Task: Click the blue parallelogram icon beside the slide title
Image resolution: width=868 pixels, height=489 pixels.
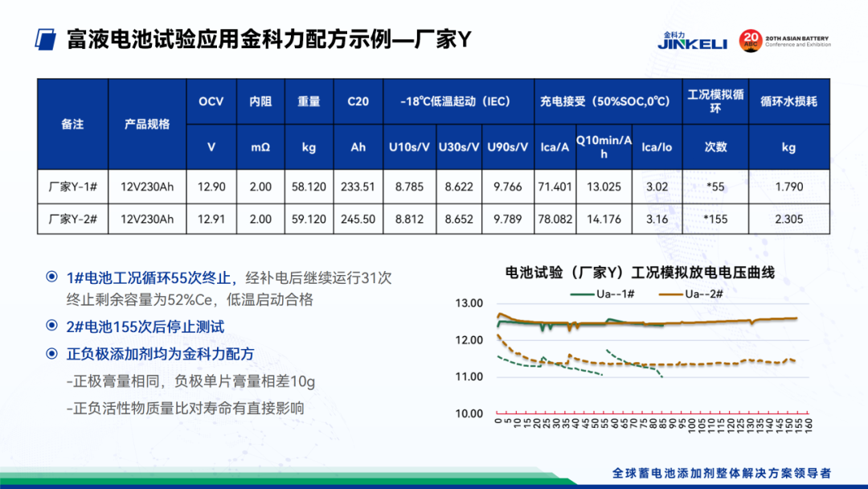Action: pyautogui.click(x=48, y=39)
